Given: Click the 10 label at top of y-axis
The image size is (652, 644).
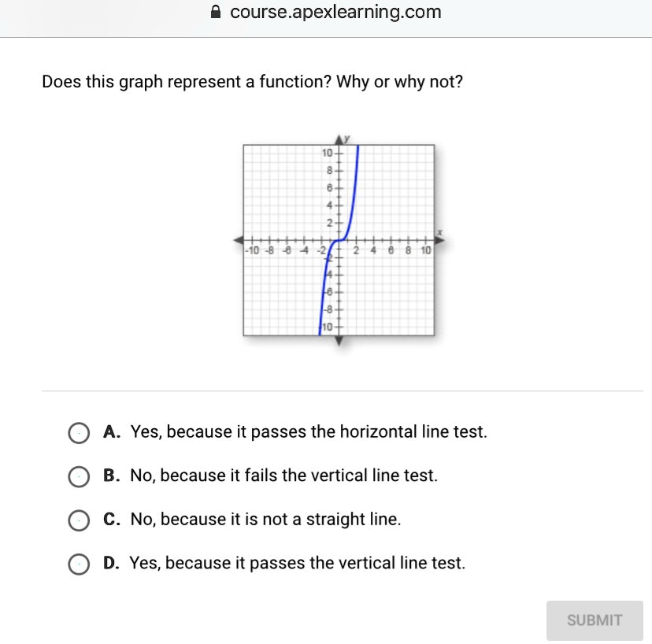Looking at the screenshot, I should pyautogui.click(x=328, y=151).
